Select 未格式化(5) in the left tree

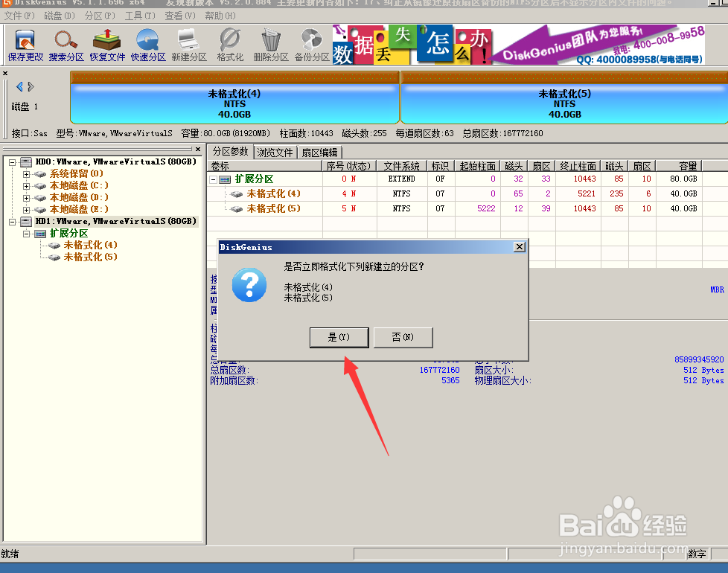(90, 257)
